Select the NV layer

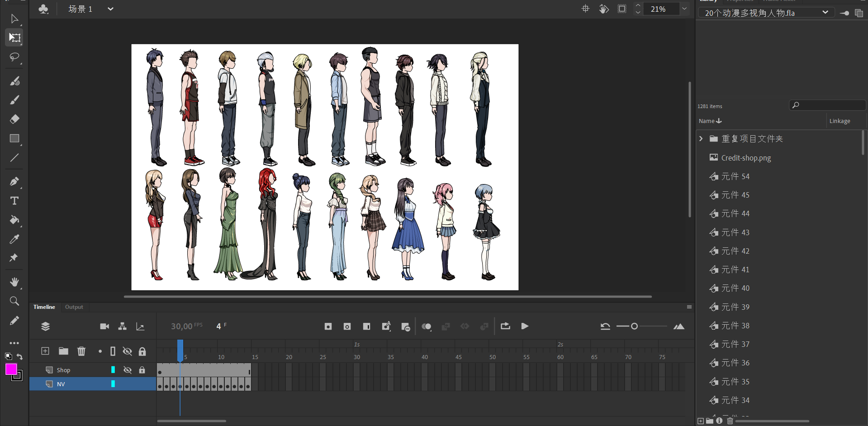61,384
